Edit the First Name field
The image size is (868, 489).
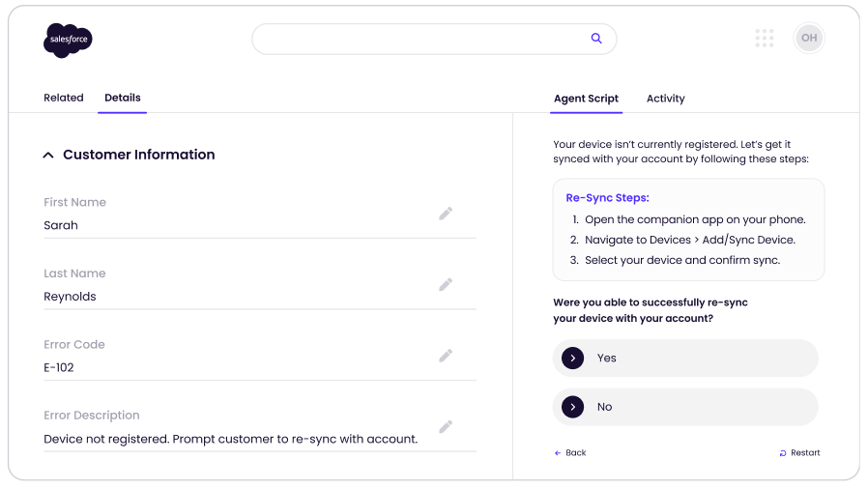446,214
